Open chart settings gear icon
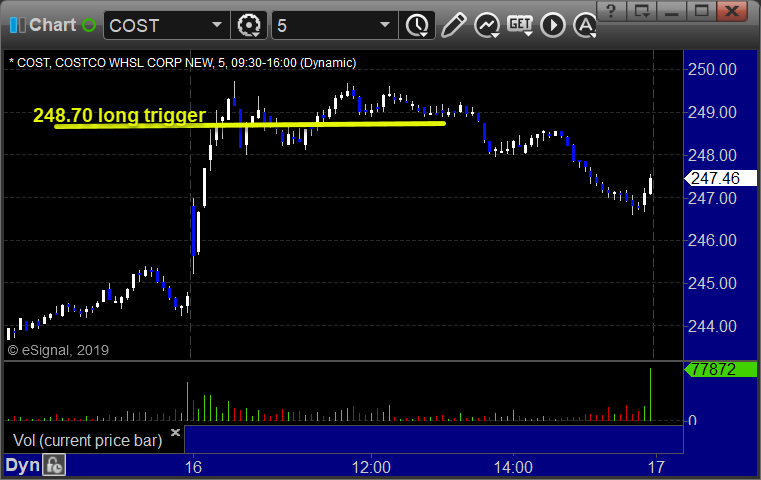Viewport: 761px width, 480px height. click(249, 25)
